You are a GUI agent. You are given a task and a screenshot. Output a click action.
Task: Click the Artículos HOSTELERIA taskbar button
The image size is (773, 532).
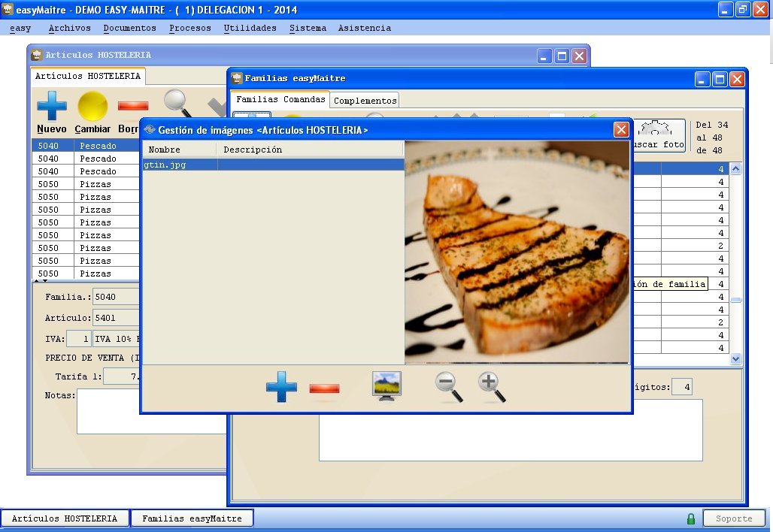pos(65,518)
